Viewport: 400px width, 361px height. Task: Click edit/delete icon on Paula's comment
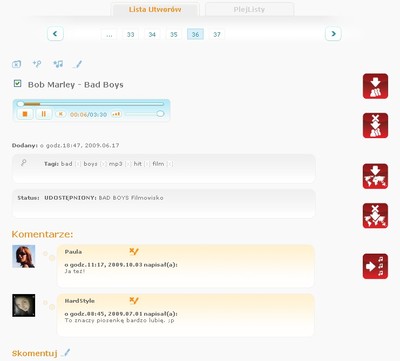click(134, 252)
